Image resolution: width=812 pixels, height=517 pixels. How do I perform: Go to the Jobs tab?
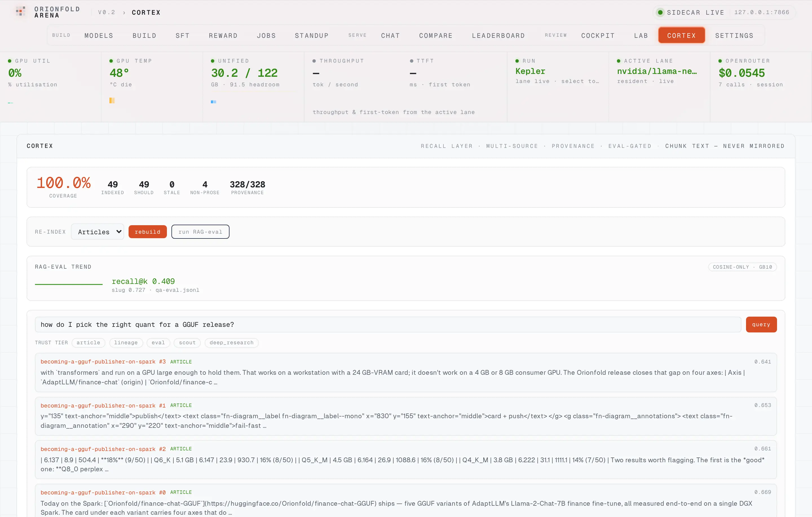click(266, 36)
